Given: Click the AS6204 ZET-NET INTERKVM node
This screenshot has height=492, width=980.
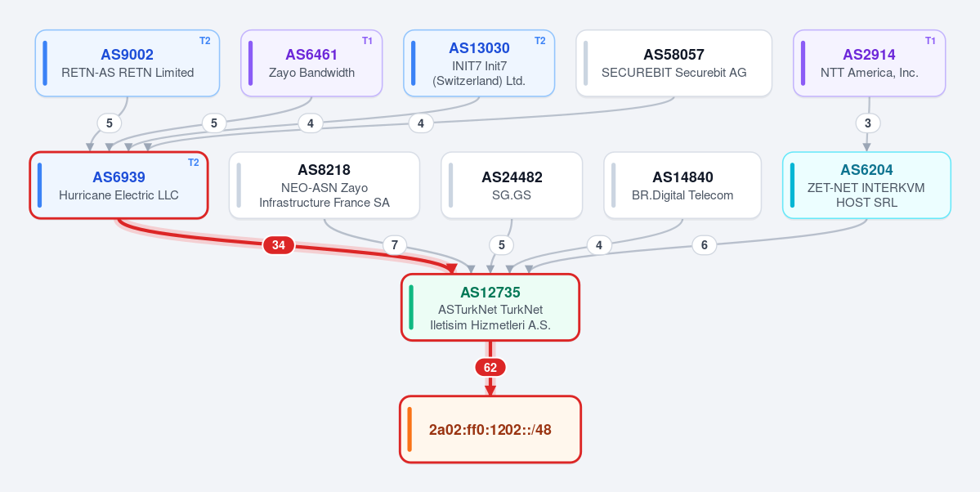Looking at the screenshot, I should (866, 185).
